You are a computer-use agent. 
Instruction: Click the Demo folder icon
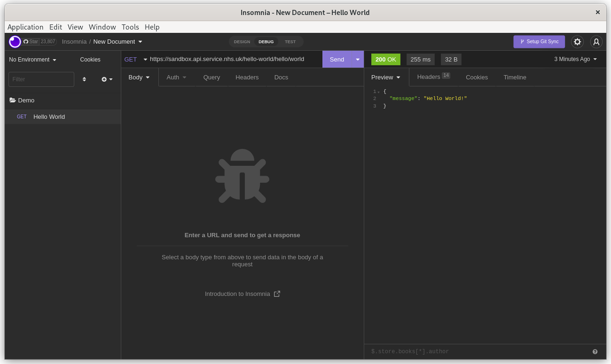click(x=12, y=100)
